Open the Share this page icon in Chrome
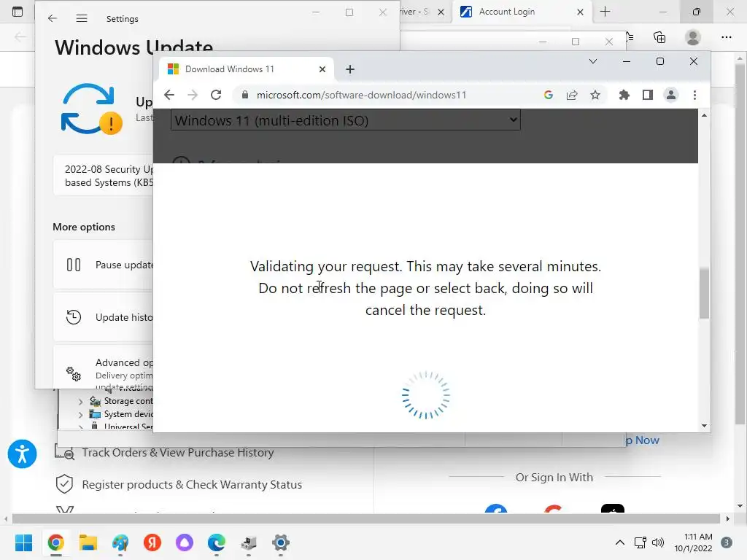The height and width of the screenshot is (560, 747). 572,95
